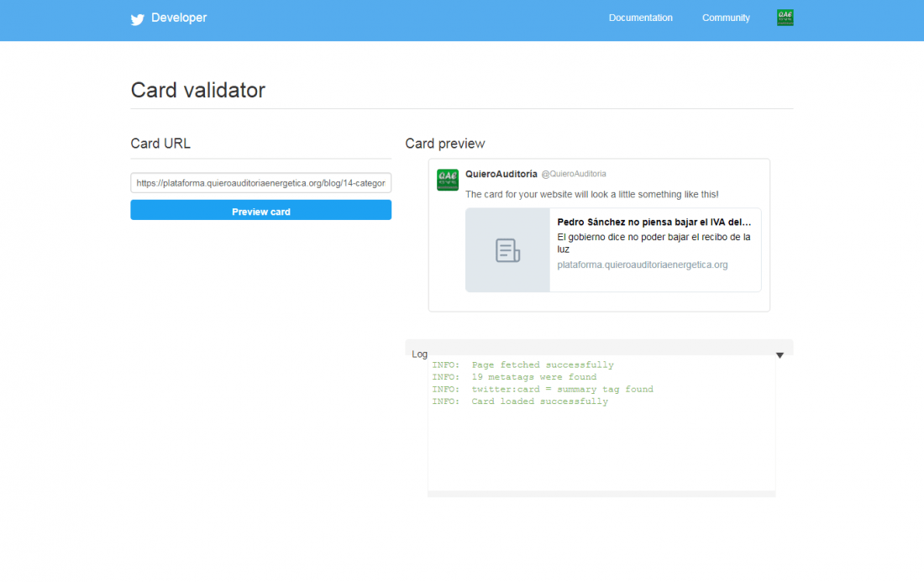The image size is (924, 582).
Task: Click 'The card for your website' tweet text
Action: tap(591, 194)
